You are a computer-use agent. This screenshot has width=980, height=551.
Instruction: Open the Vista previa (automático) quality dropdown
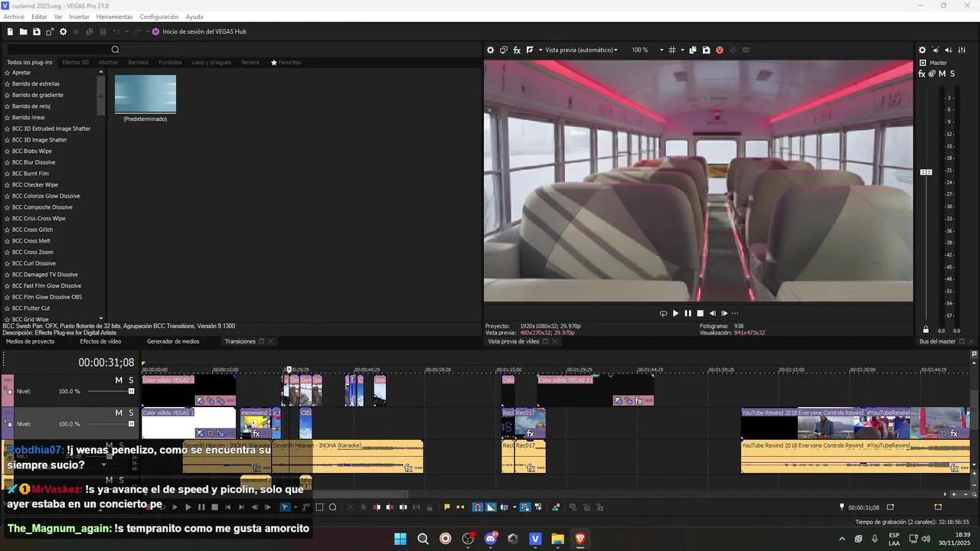pos(581,51)
